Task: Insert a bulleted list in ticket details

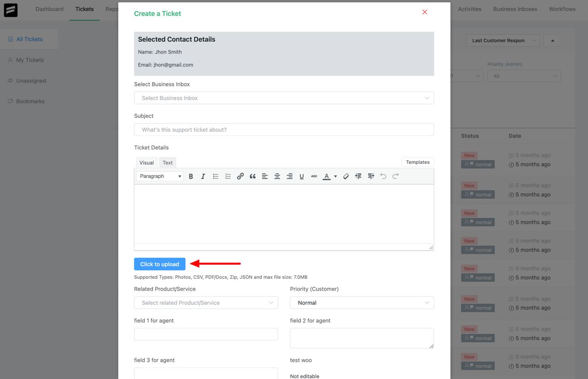Action: click(215, 176)
